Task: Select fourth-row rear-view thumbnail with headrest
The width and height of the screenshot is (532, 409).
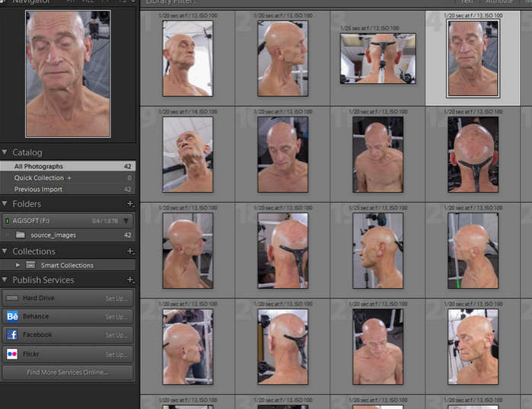Action: (x=282, y=347)
